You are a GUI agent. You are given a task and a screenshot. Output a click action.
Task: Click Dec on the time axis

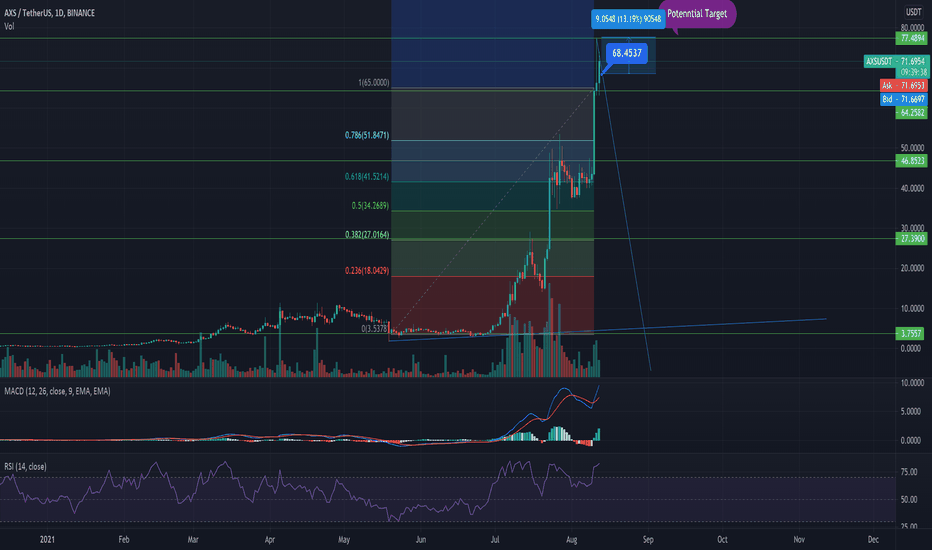873,540
